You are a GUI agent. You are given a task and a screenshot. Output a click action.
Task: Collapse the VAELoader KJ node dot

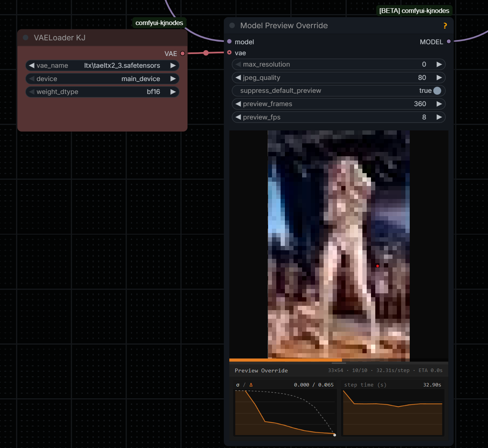pyautogui.click(x=26, y=38)
